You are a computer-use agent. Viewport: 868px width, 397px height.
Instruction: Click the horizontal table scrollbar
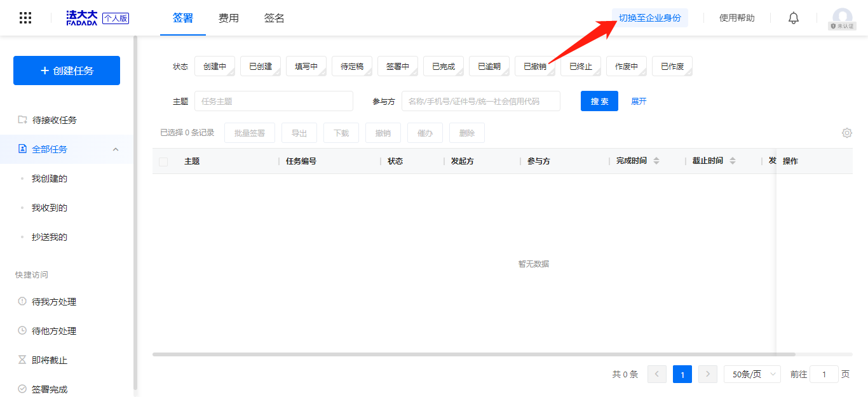coord(474,354)
